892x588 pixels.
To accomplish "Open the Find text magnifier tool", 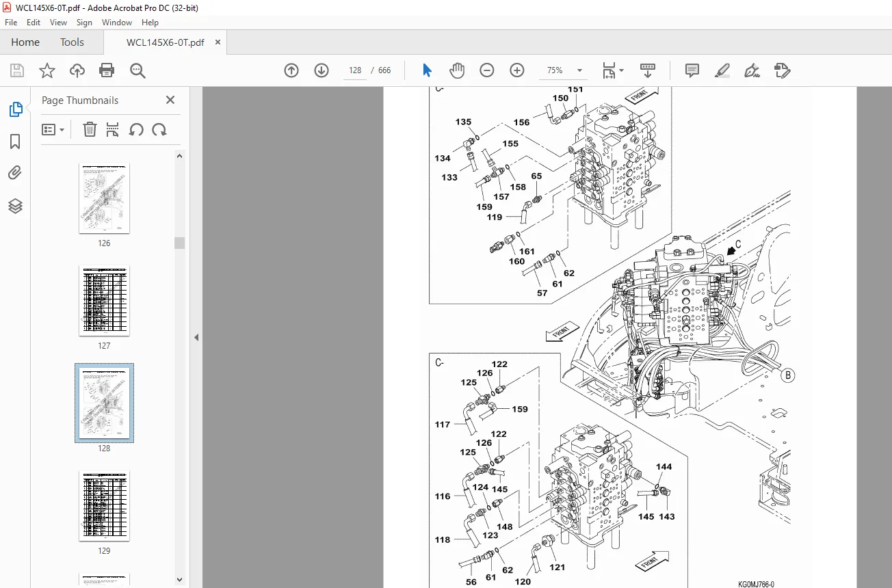I will (137, 70).
